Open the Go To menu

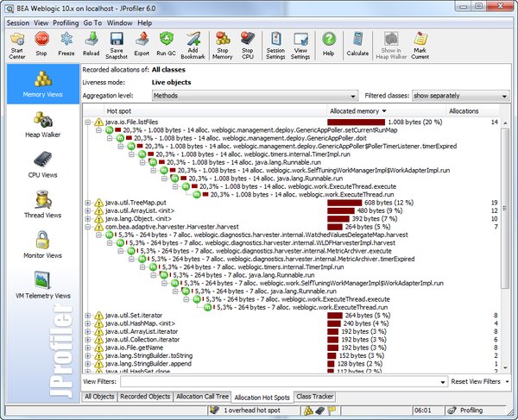point(92,22)
